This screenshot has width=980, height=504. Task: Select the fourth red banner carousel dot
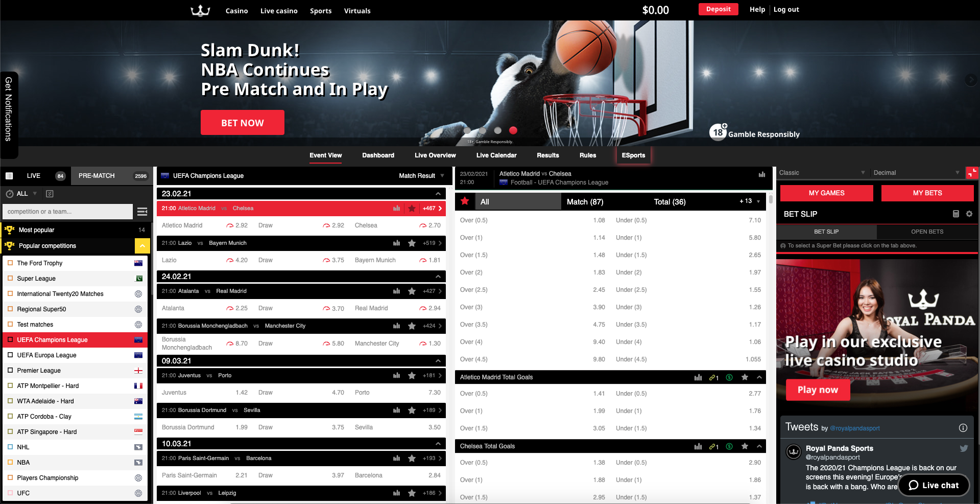pyautogui.click(x=513, y=130)
